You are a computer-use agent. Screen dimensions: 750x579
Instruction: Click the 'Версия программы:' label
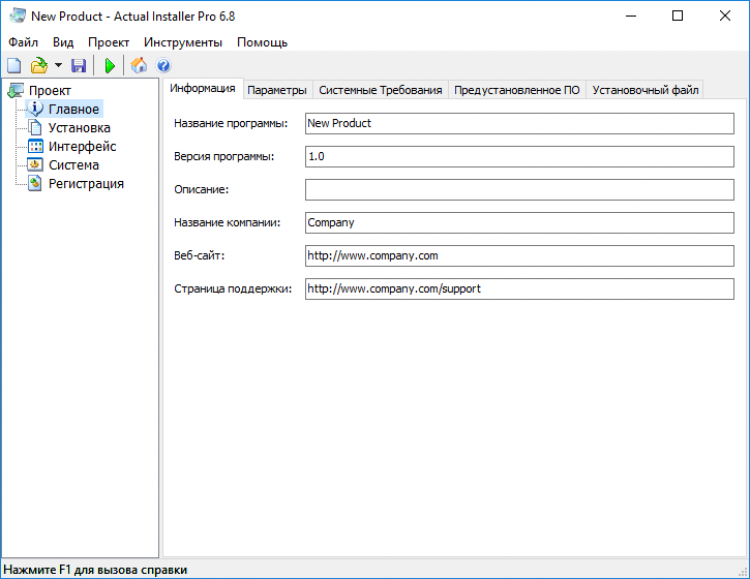click(x=224, y=156)
